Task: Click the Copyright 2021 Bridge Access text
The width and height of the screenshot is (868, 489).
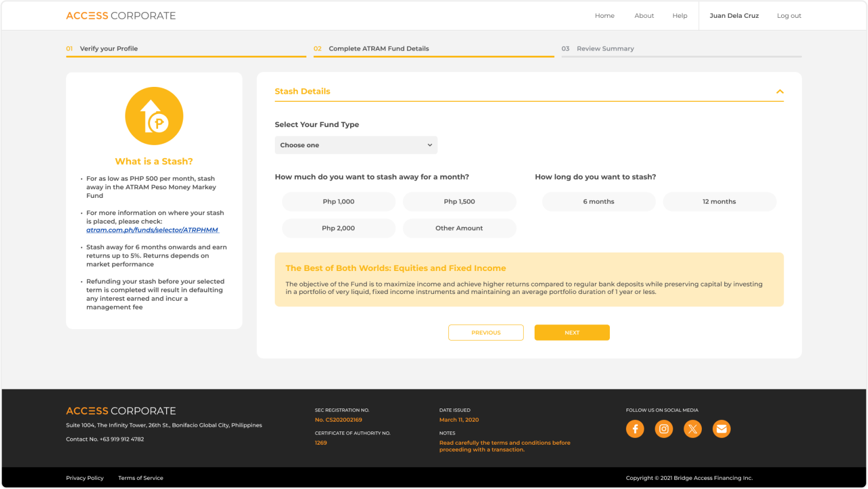Action: [x=689, y=478]
